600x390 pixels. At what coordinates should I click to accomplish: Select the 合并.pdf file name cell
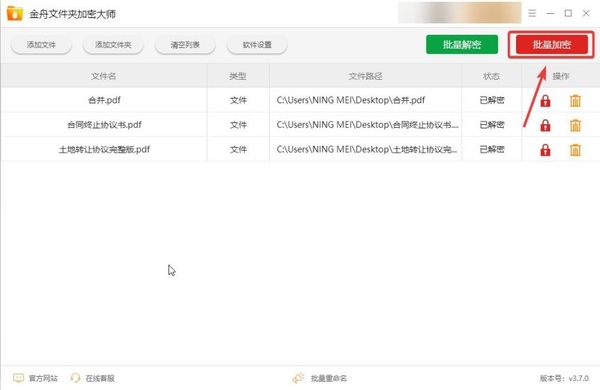coord(104,100)
